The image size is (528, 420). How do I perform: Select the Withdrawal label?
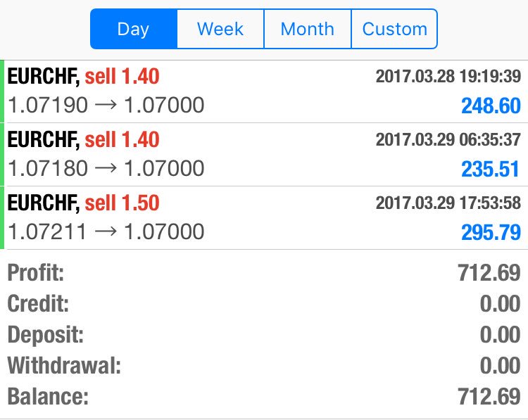(64, 366)
